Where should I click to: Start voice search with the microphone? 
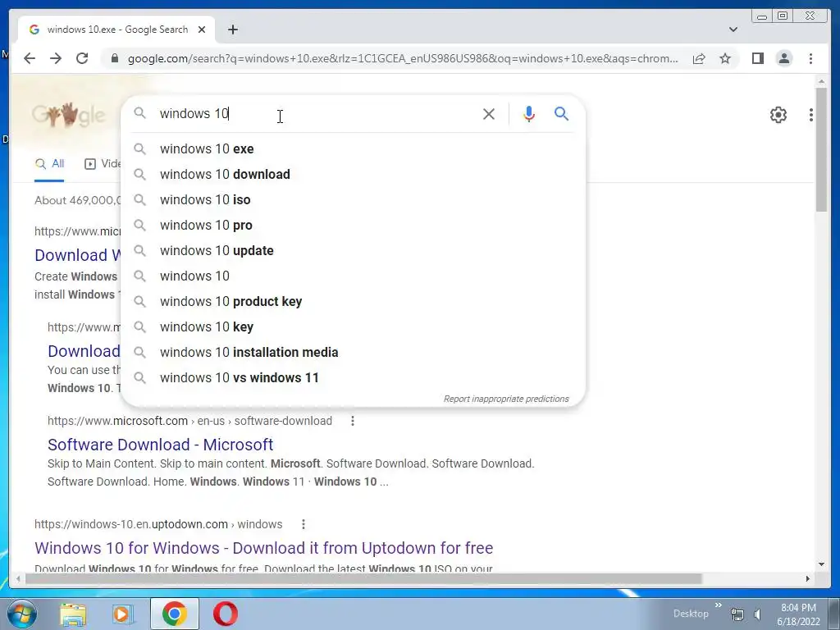pos(529,113)
